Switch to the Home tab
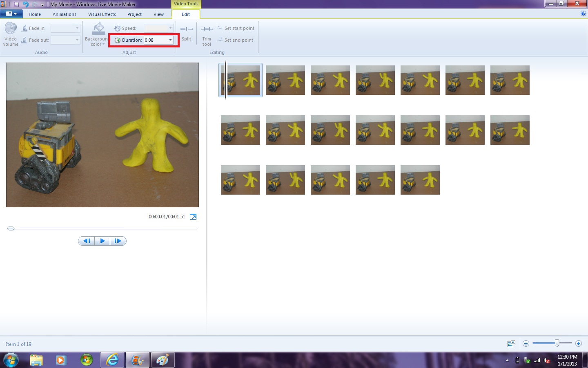Image resolution: width=588 pixels, height=368 pixels. (x=35, y=14)
